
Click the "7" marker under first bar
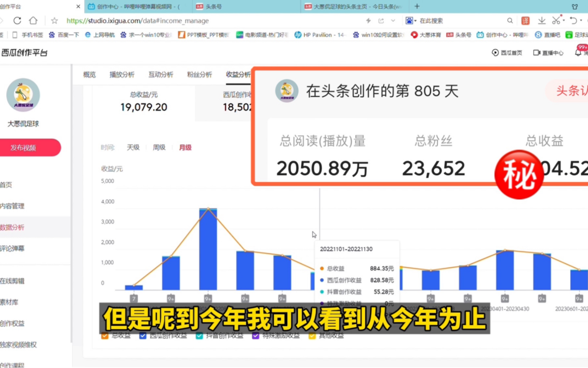pyautogui.click(x=134, y=298)
